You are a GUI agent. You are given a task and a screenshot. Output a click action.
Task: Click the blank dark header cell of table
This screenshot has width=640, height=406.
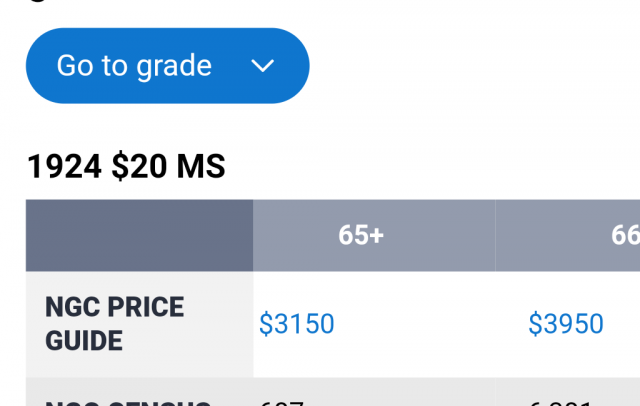point(139,235)
